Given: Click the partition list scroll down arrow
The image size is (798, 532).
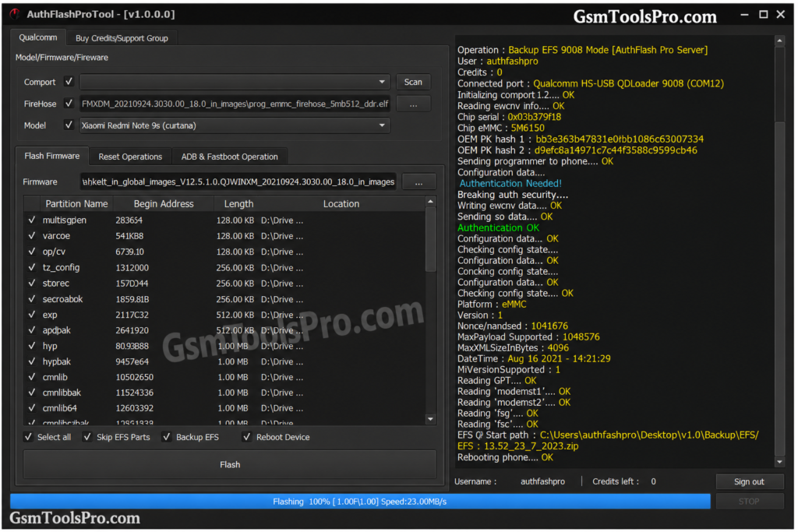Looking at the screenshot, I should (x=430, y=419).
